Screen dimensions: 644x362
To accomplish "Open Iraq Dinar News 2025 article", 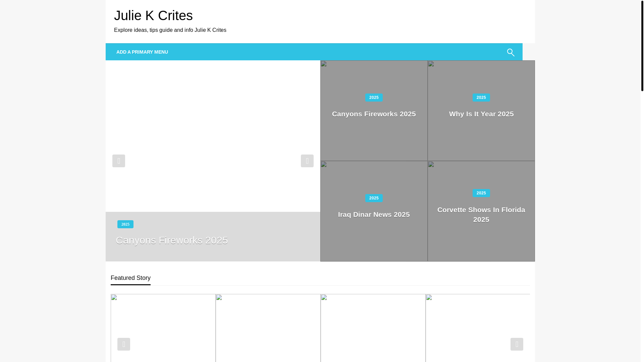I will click(374, 215).
